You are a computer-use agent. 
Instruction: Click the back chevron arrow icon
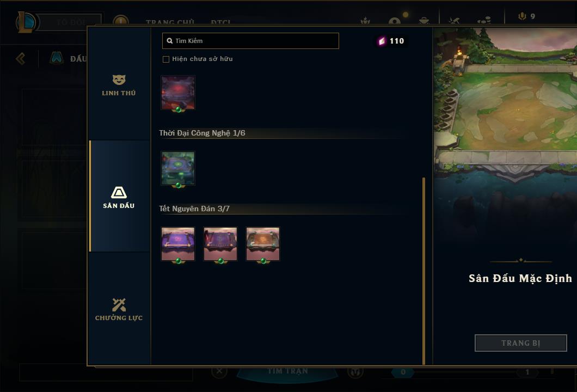click(21, 58)
